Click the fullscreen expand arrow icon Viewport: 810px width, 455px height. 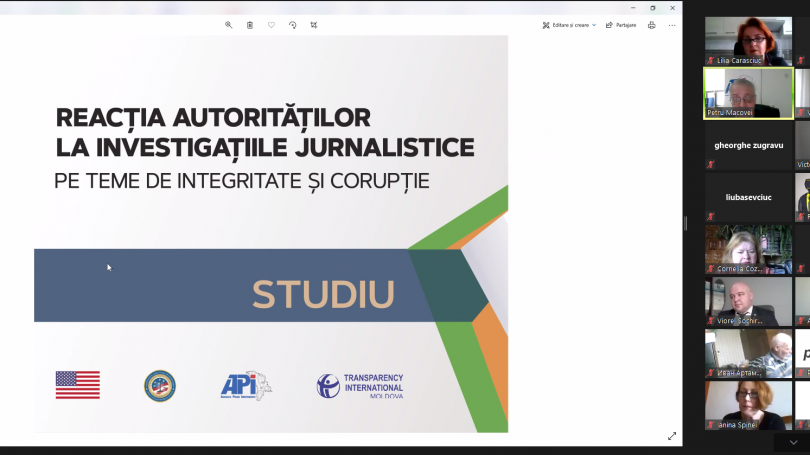(672, 436)
